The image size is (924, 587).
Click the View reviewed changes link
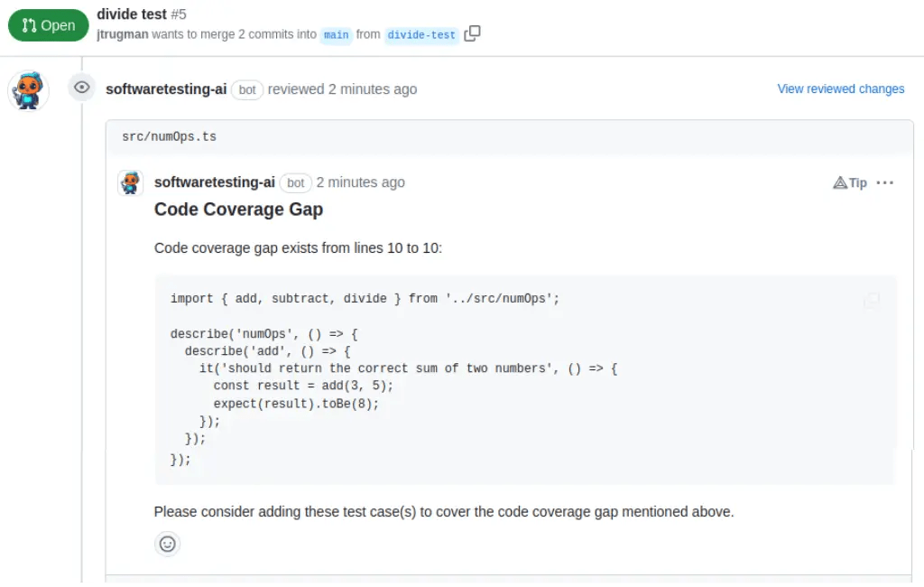click(840, 89)
